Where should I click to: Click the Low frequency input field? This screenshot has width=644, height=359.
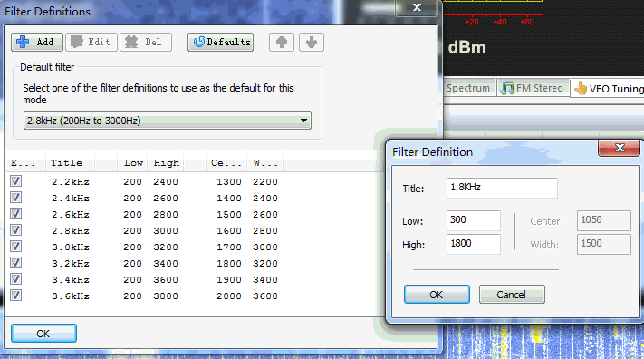pos(473,220)
